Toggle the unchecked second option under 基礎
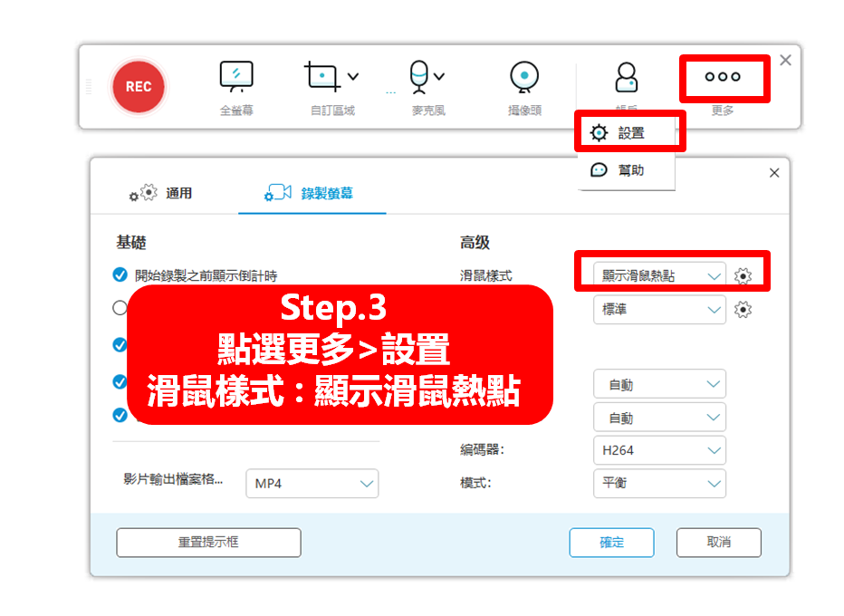The image size is (844, 616). [120, 307]
